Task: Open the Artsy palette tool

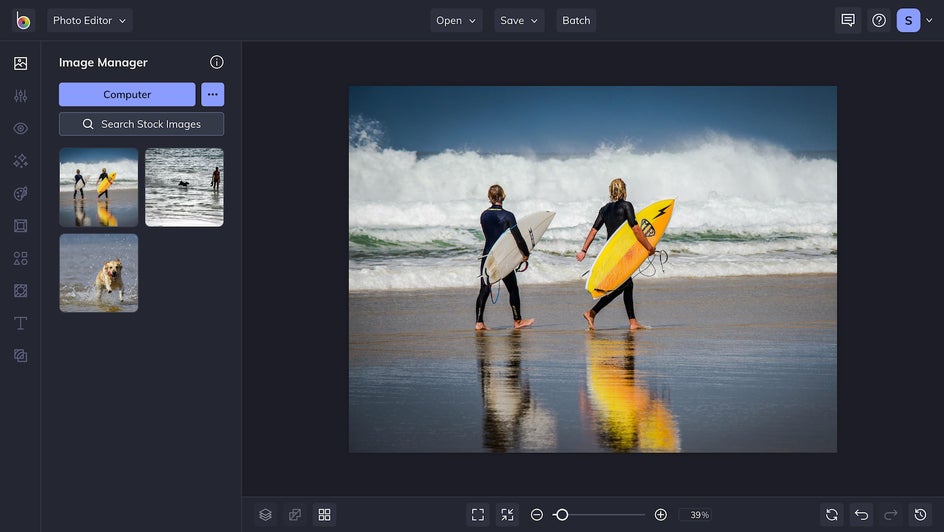Action: [20, 193]
